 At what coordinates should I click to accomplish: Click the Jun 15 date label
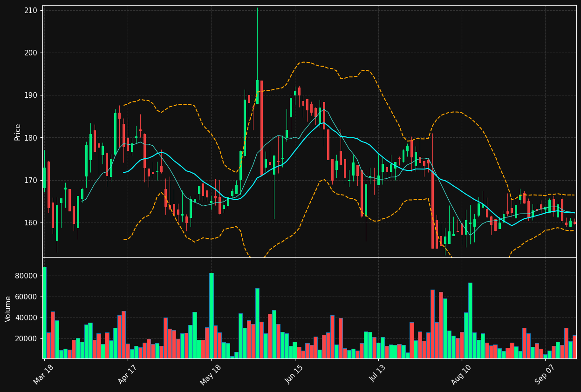coord(294,375)
